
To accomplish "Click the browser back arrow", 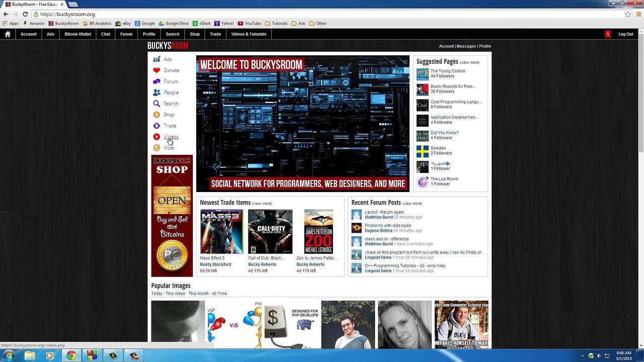I will 6,14.
